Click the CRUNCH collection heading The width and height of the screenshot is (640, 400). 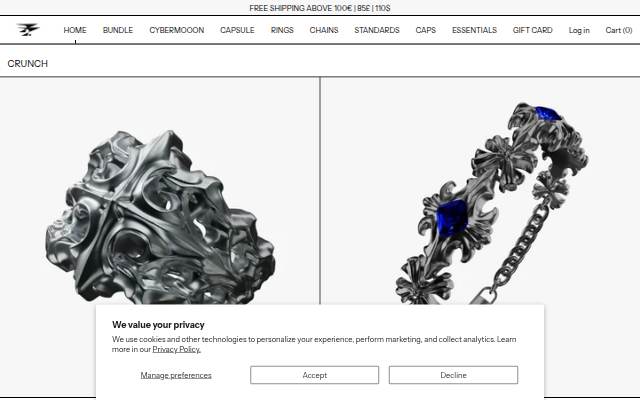click(x=28, y=64)
